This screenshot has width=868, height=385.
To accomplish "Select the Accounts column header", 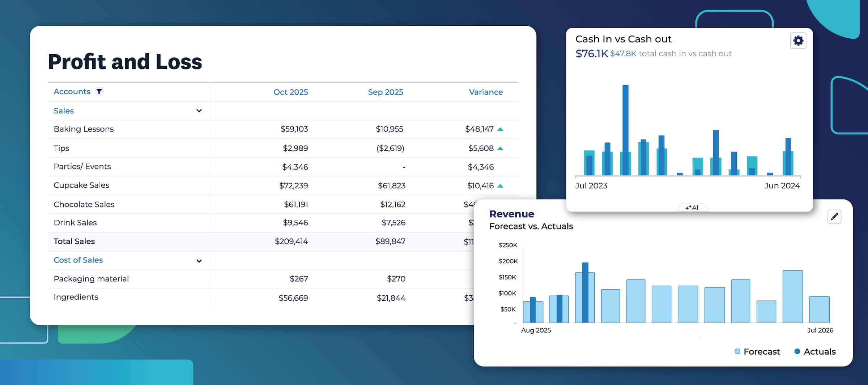I will tap(72, 91).
